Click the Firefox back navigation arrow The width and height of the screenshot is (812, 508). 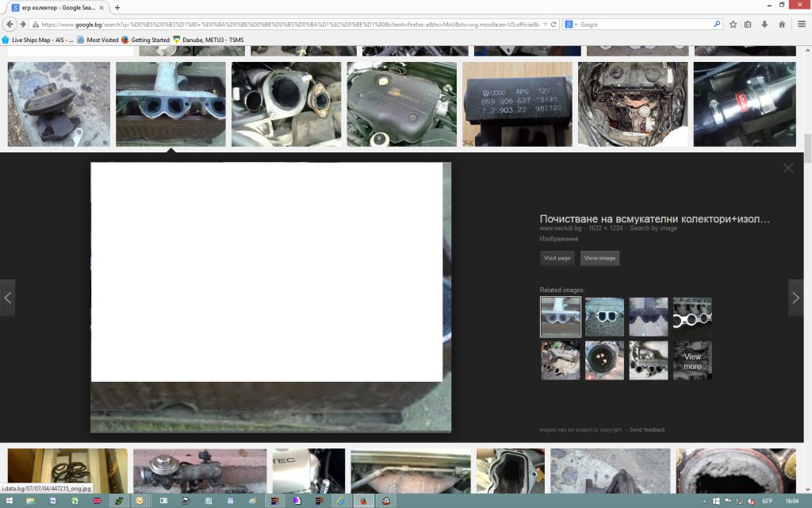(x=11, y=25)
